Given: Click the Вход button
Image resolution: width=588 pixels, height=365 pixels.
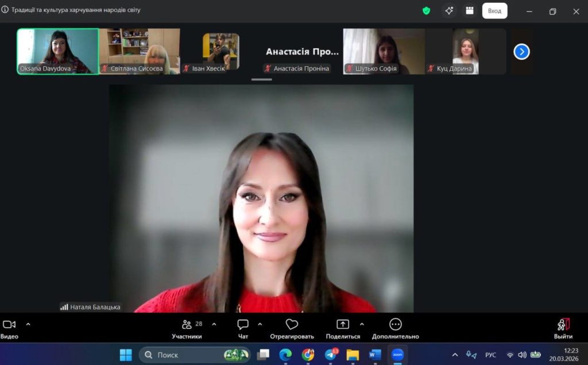Looking at the screenshot, I should (x=494, y=11).
